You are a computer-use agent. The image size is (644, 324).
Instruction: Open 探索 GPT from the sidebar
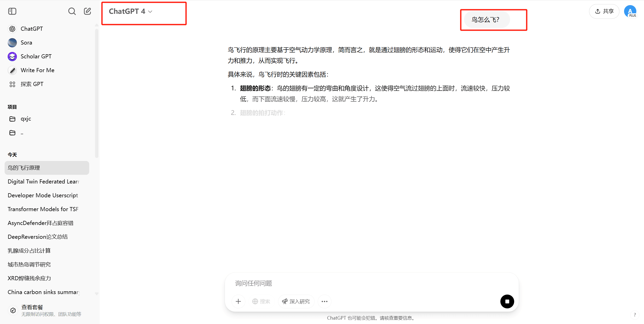click(47, 84)
